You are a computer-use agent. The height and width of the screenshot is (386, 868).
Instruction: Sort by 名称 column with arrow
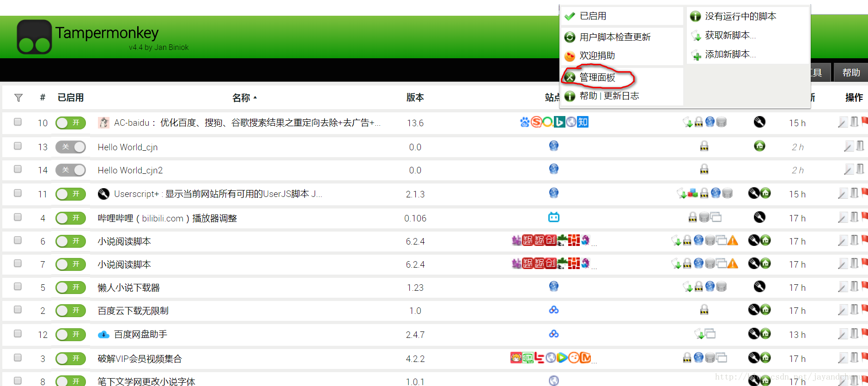tap(244, 98)
